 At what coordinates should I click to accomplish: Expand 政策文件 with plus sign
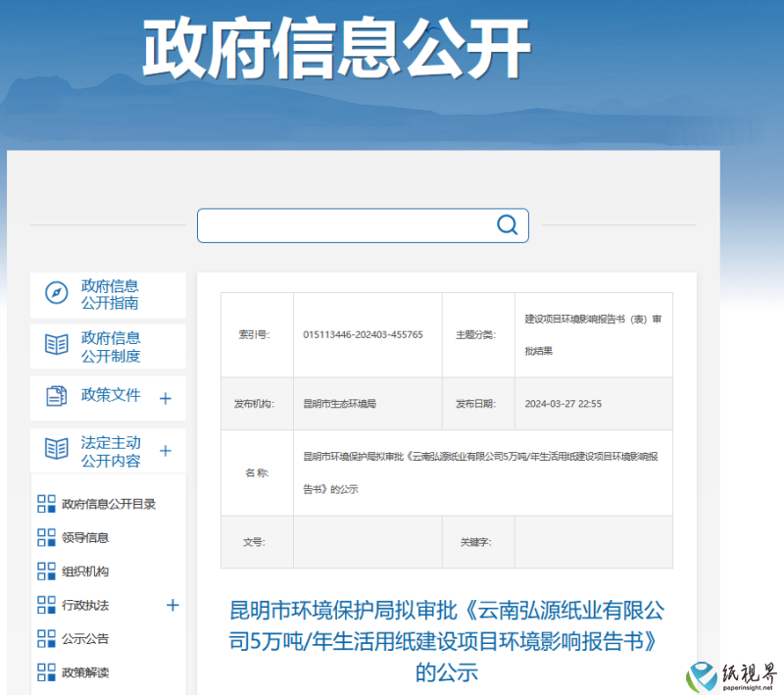[166, 399]
